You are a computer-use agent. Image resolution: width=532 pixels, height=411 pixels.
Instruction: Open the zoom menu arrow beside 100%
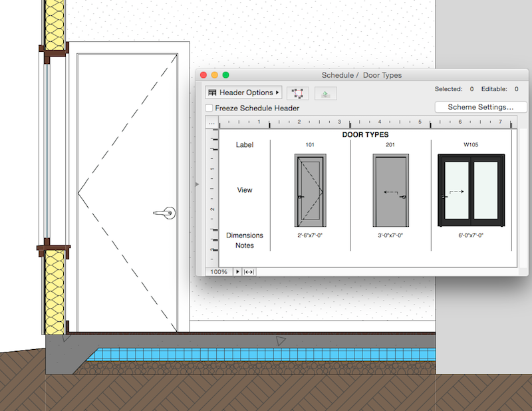(238, 272)
